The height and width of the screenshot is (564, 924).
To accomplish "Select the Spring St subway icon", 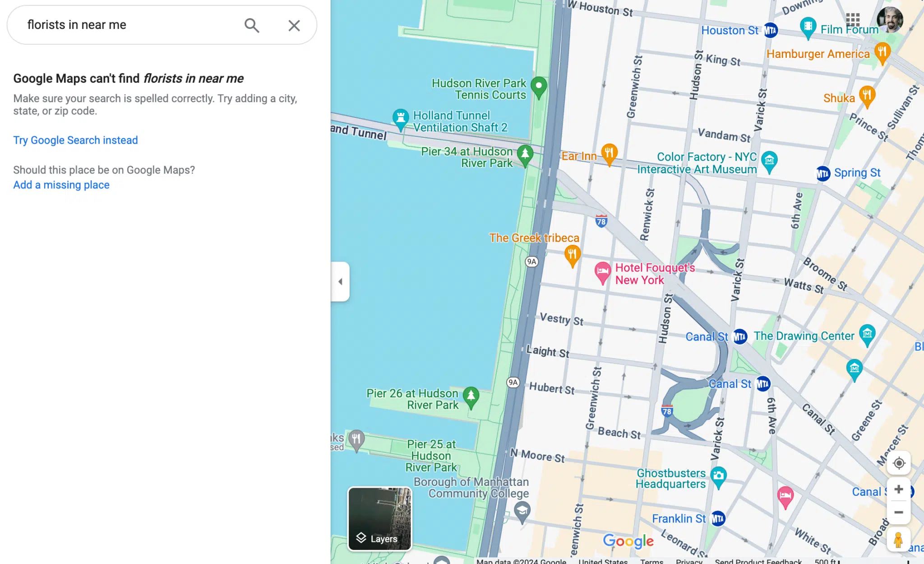I will [823, 174].
